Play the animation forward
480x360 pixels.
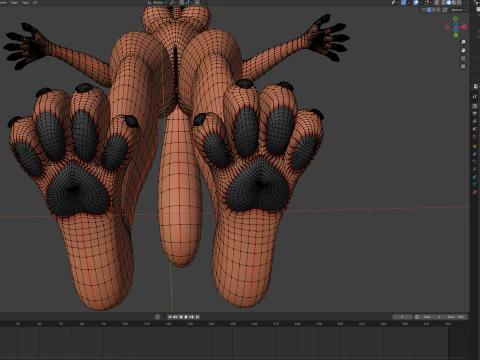tap(186, 317)
